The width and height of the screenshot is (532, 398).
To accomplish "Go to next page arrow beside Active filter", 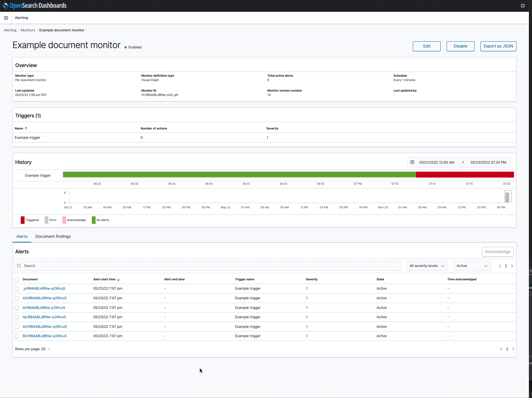I will pos(512,266).
